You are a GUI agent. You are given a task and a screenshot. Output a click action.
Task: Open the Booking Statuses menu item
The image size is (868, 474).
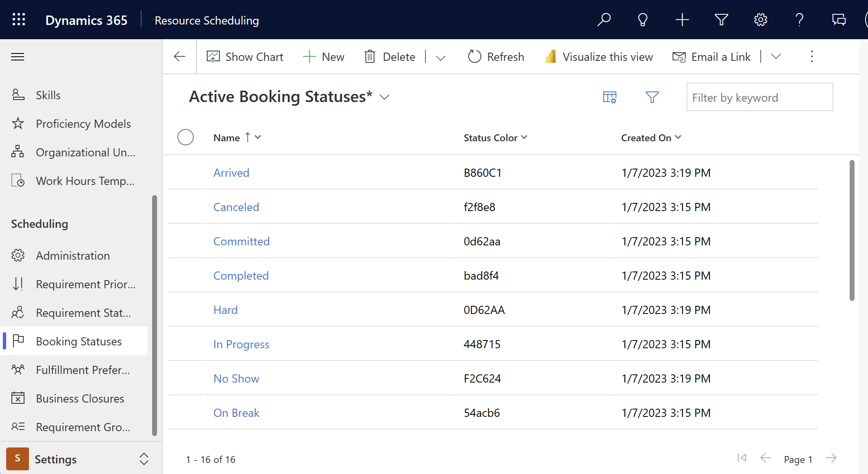[78, 340]
